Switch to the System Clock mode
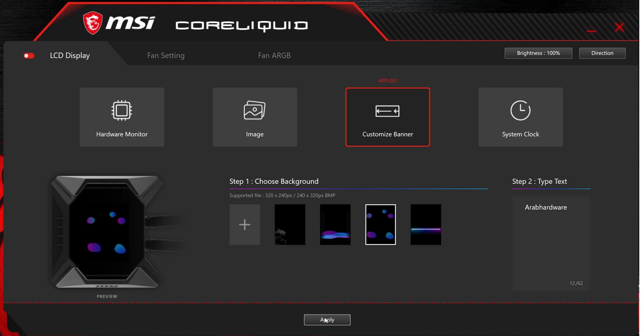 point(521,117)
